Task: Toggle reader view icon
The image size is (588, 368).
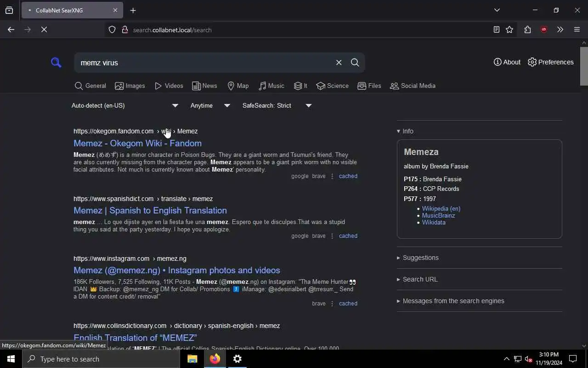Action: click(x=496, y=29)
